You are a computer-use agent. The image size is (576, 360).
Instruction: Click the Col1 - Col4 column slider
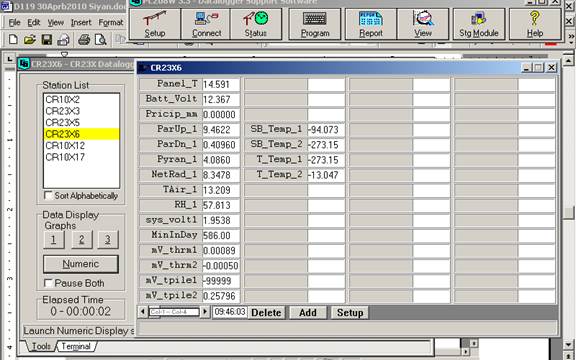coord(174,312)
